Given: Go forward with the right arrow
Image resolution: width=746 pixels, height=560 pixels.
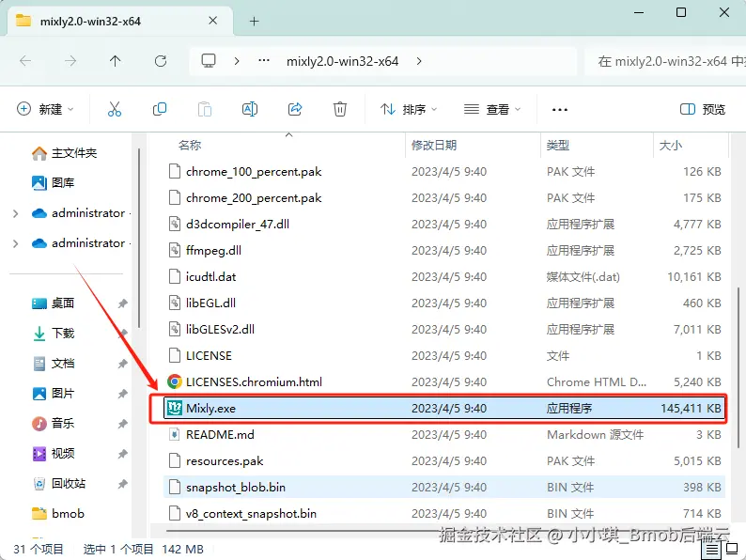Looking at the screenshot, I should [70, 61].
